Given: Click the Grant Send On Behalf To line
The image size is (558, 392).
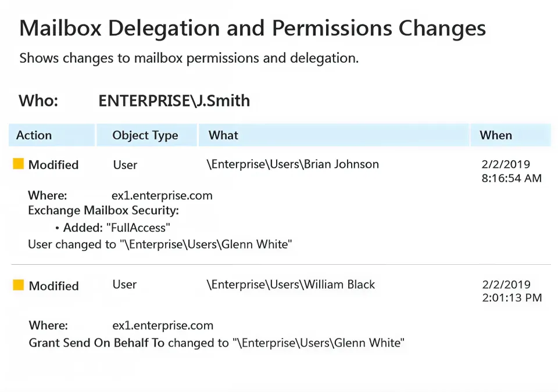Looking at the screenshot, I should point(216,343).
